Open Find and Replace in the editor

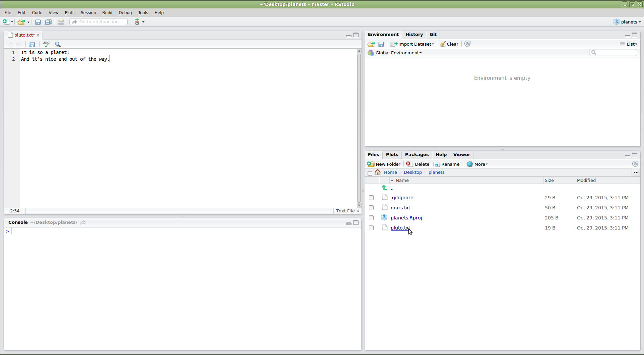(58, 44)
